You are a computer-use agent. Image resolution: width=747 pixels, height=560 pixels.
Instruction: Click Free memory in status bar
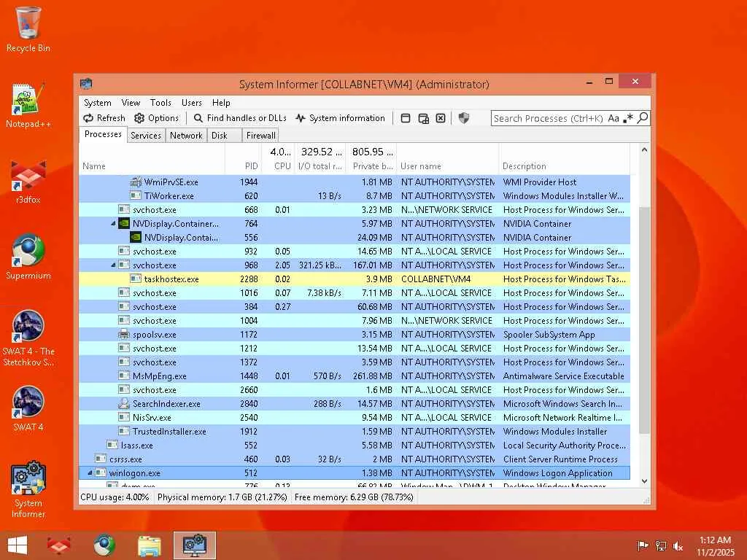(x=354, y=497)
